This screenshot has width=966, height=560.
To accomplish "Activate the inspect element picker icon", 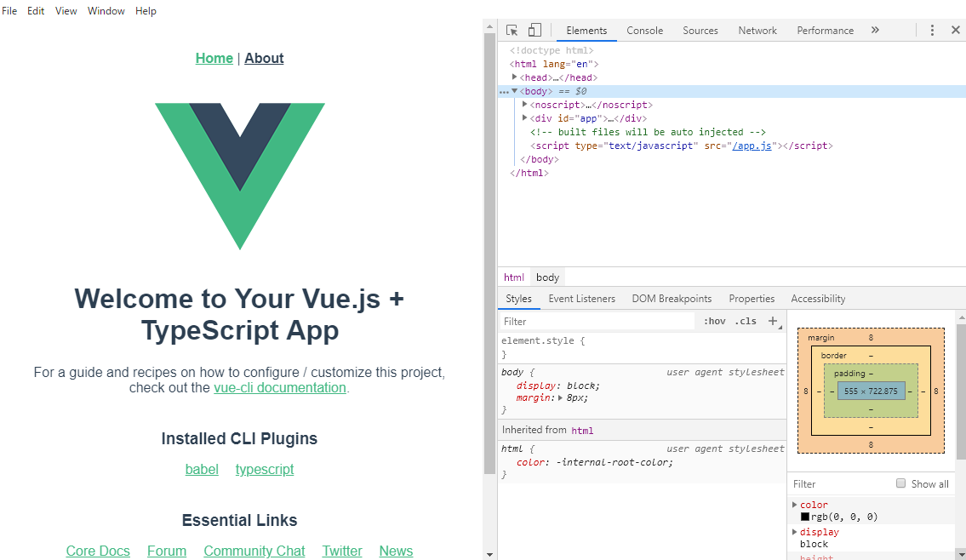I will click(x=512, y=30).
